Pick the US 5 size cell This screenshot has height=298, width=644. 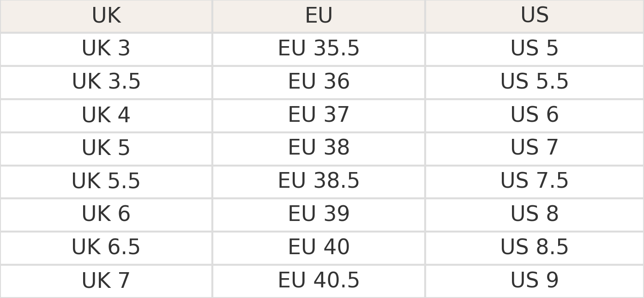[x=535, y=49]
